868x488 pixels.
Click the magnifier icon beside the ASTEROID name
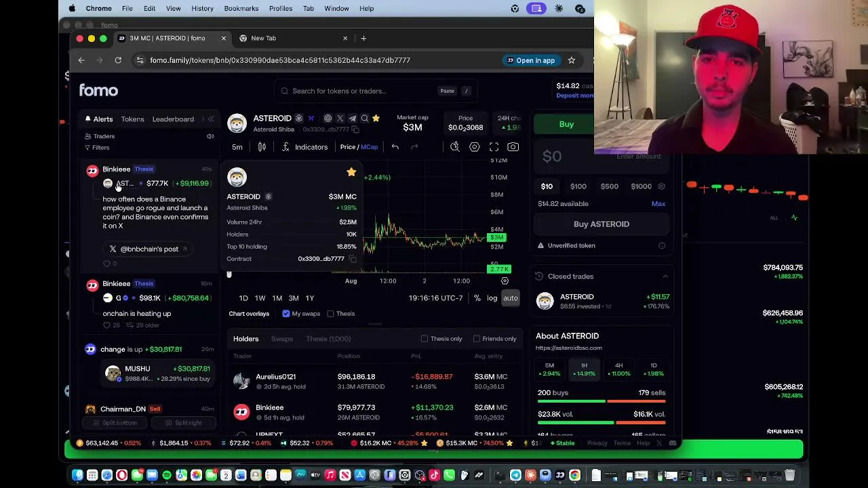364,119
